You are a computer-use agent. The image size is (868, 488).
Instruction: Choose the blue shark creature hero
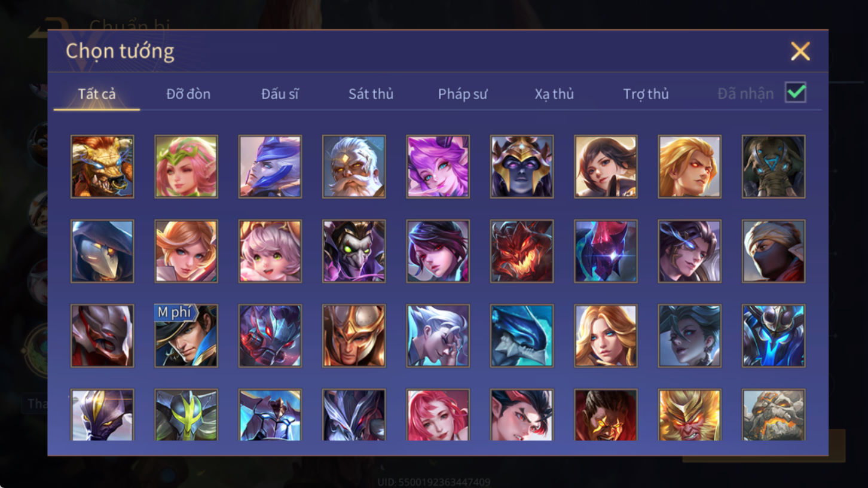(522, 335)
